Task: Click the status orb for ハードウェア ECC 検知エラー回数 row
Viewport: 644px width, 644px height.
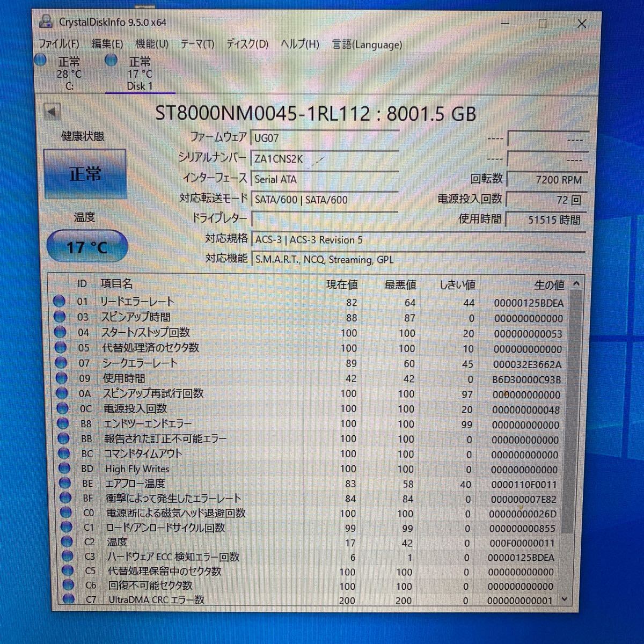Action: tap(68, 556)
